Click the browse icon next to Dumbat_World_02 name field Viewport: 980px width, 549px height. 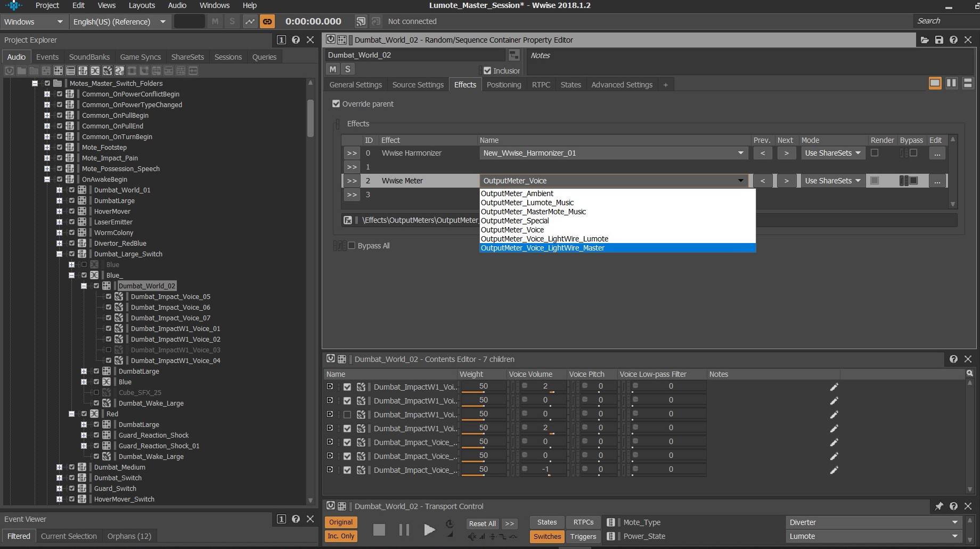click(514, 55)
